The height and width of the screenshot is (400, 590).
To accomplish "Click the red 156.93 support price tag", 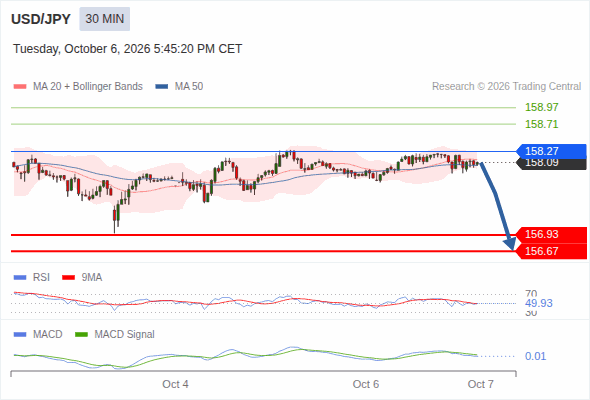I will pos(551,234).
